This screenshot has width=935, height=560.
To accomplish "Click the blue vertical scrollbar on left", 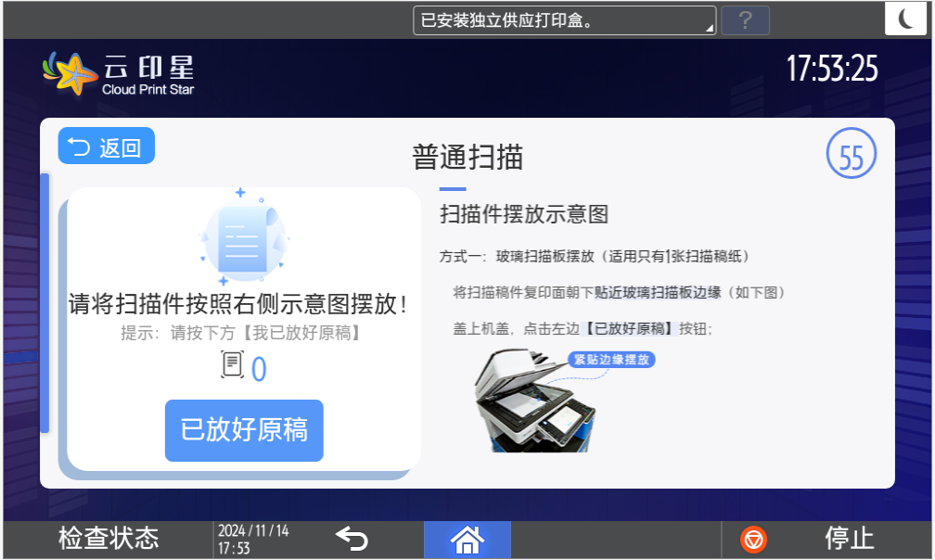I will coord(44,302).
